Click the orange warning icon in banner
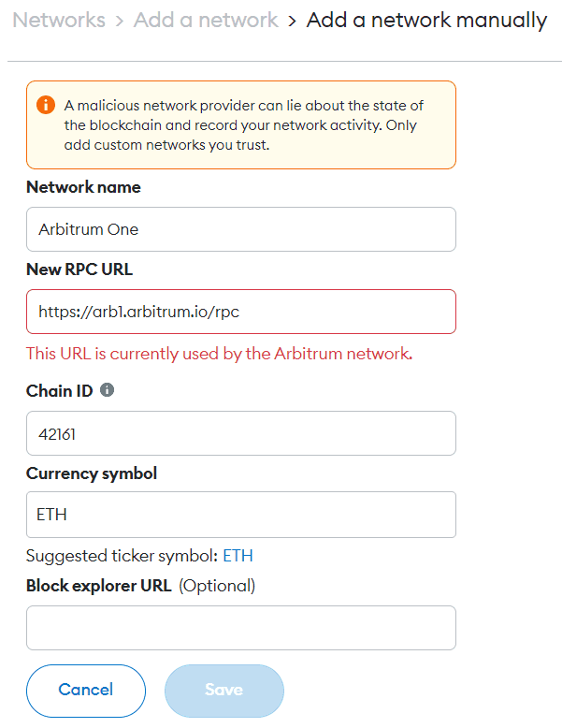Screen dimensions: 562x728 [x=46, y=105]
